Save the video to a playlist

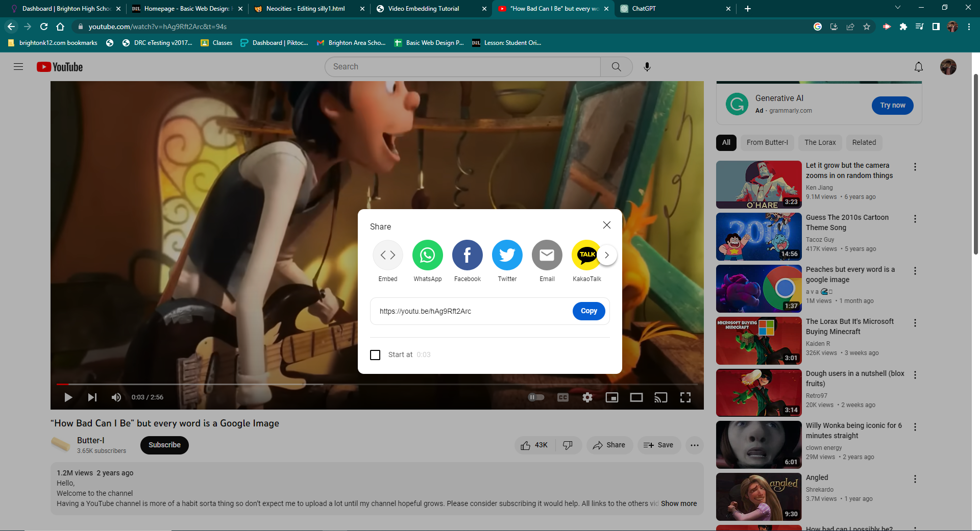tap(659, 445)
